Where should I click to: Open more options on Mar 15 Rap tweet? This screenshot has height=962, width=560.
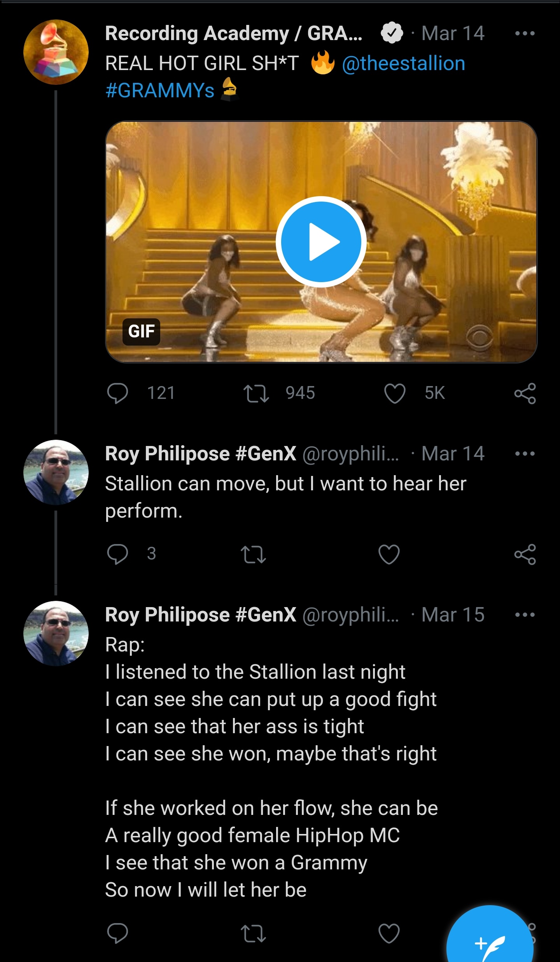[x=525, y=615]
